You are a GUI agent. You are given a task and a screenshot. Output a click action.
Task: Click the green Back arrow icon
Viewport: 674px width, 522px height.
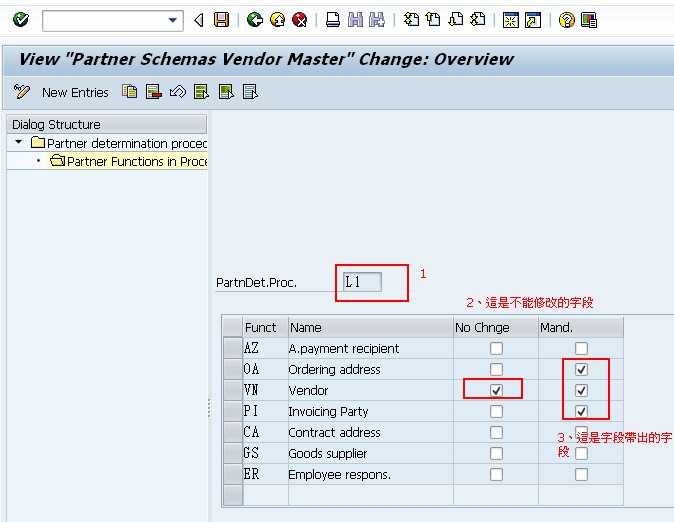click(x=254, y=20)
